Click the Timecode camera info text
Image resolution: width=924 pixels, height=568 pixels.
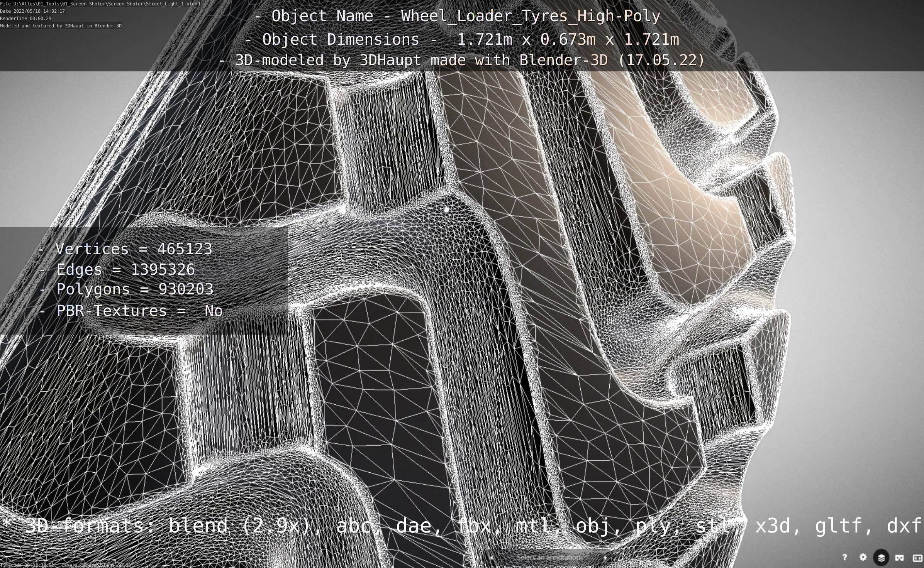pos(66,565)
